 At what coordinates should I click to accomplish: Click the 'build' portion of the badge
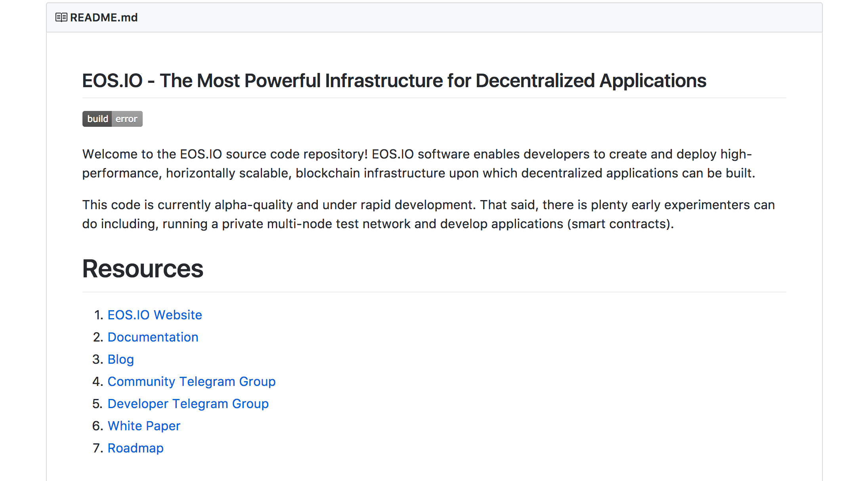pyautogui.click(x=98, y=119)
